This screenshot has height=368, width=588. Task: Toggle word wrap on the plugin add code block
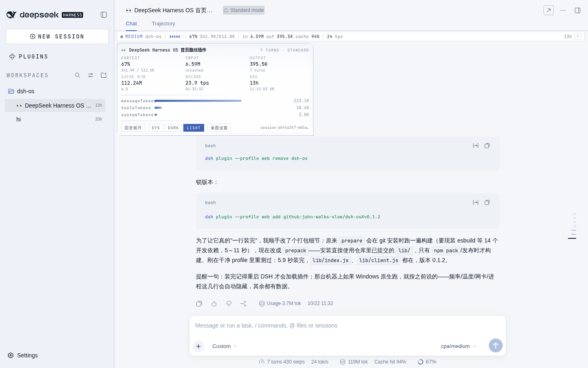(x=476, y=202)
